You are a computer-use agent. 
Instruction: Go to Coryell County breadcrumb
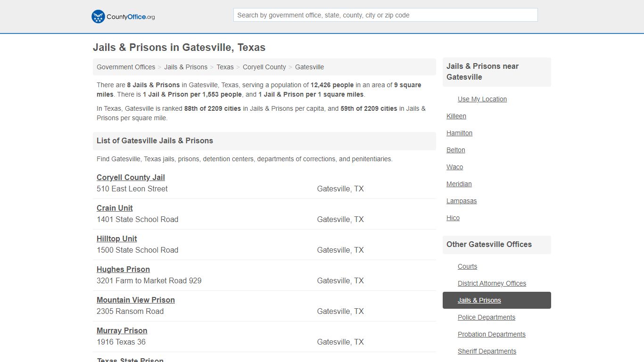point(264,67)
